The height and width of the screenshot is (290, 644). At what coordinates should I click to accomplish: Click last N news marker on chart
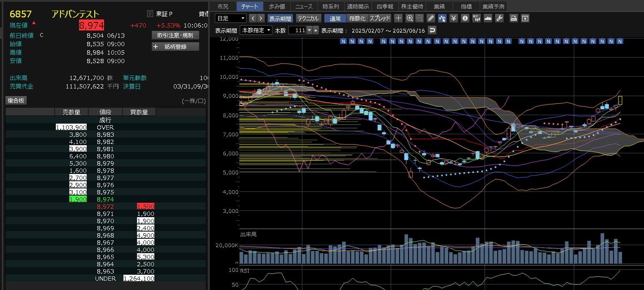point(619,41)
